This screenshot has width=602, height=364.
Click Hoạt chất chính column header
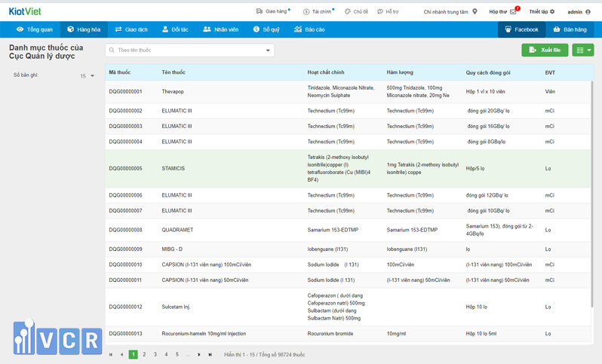(326, 72)
